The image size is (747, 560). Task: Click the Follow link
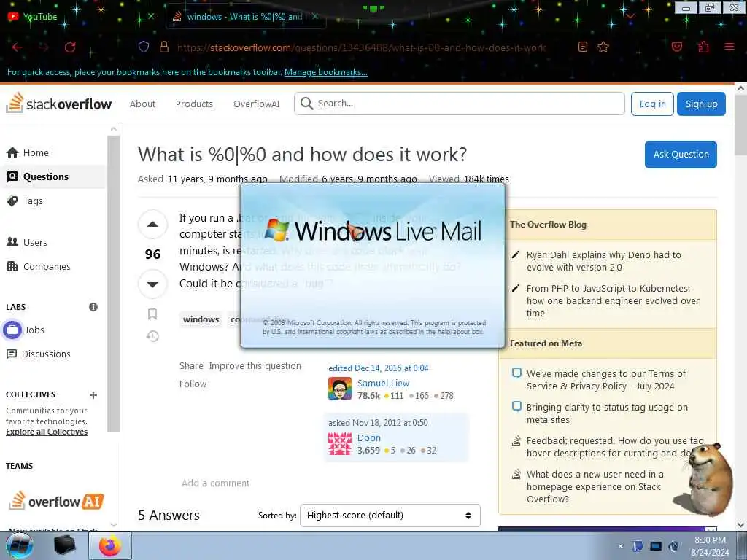[x=193, y=384]
